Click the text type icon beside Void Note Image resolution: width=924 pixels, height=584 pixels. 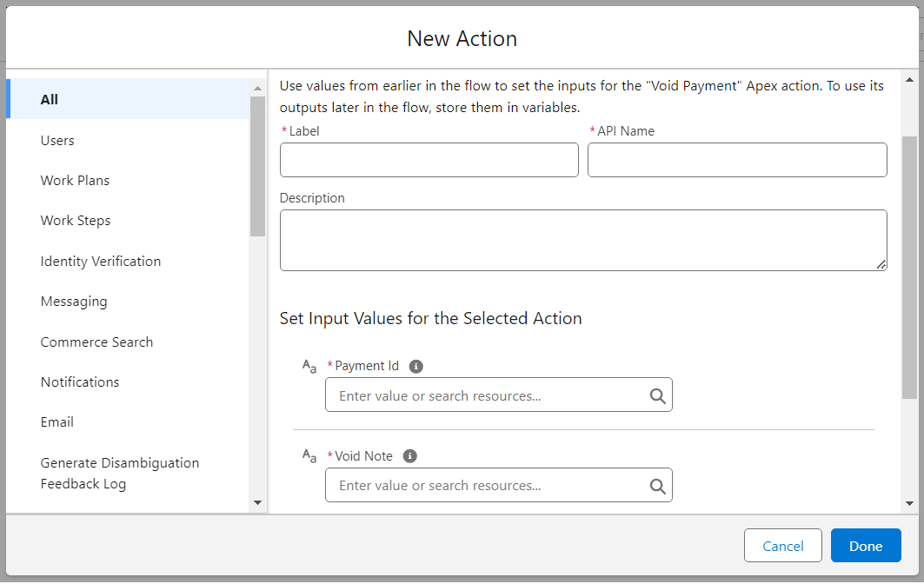coord(309,456)
